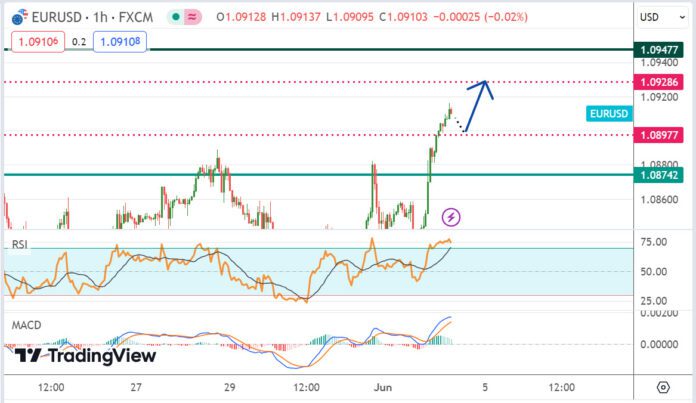The height and width of the screenshot is (403, 696).
Task: Select the 1.08742 price label
Action: 658,175
